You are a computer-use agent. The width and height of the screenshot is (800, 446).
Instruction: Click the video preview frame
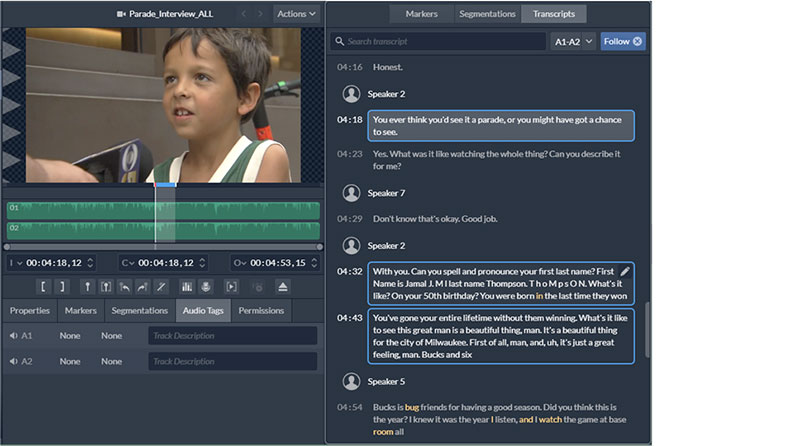click(163, 105)
